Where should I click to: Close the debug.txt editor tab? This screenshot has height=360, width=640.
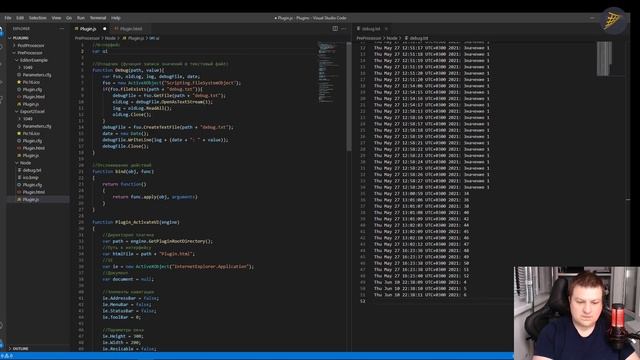click(386, 29)
